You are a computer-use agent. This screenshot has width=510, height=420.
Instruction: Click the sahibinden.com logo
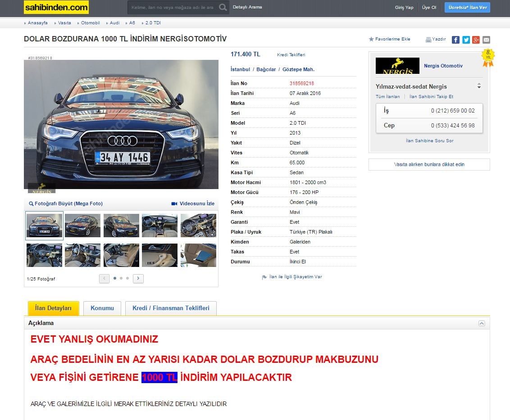tap(56, 7)
